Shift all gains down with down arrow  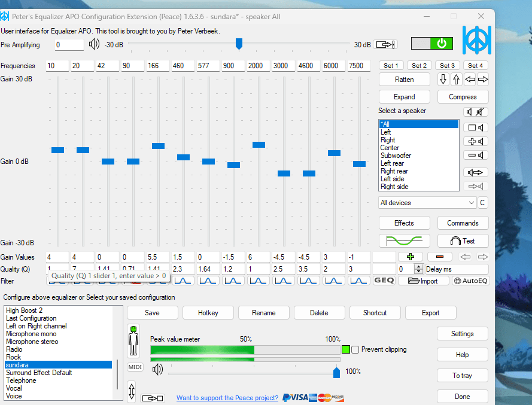pyautogui.click(x=443, y=80)
